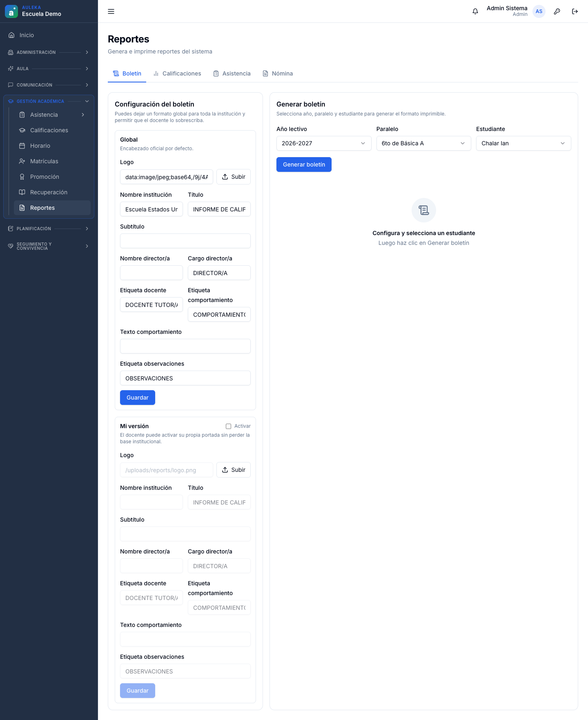Go to Inicio home page

(49, 35)
